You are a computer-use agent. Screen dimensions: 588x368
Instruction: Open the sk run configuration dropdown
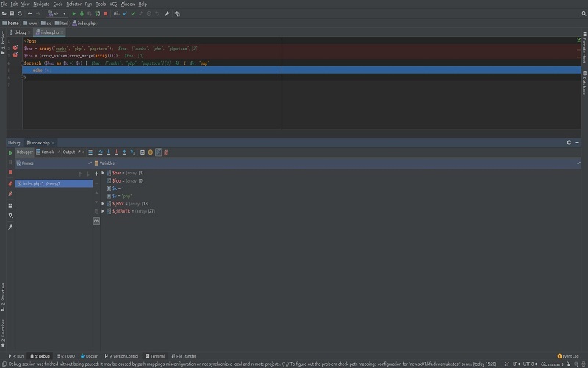58,13
